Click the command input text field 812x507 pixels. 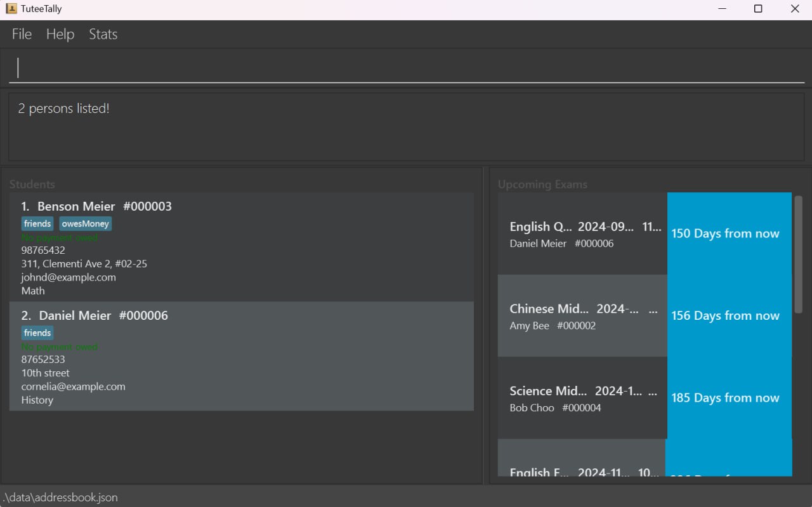(406, 68)
